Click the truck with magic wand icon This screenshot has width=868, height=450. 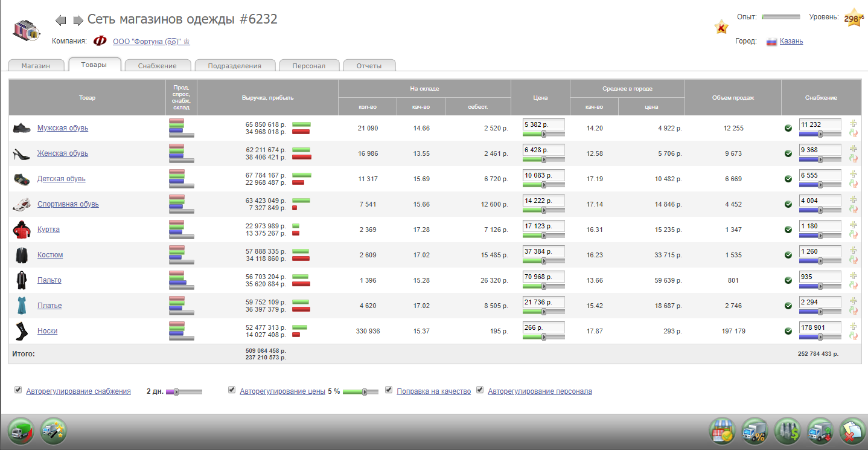54,431
